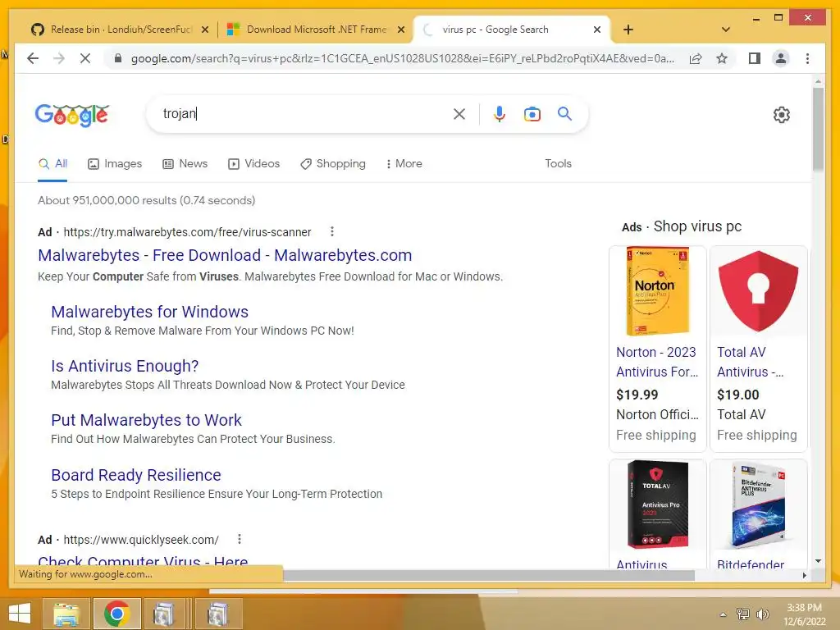Image resolution: width=840 pixels, height=630 pixels.
Task: Open the Tools search options
Action: pyautogui.click(x=558, y=163)
